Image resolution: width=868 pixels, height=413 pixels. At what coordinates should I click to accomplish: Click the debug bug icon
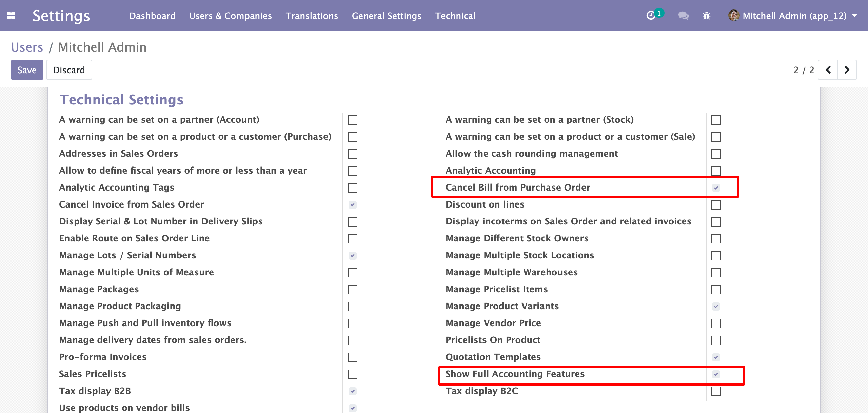click(x=707, y=16)
